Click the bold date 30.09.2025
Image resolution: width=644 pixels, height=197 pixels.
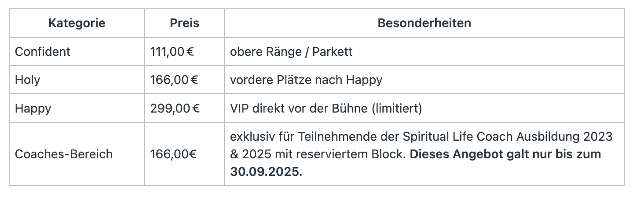[266, 171]
